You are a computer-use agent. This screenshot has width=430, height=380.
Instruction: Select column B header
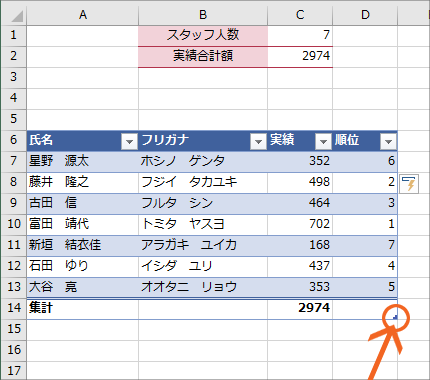[x=203, y=15]
